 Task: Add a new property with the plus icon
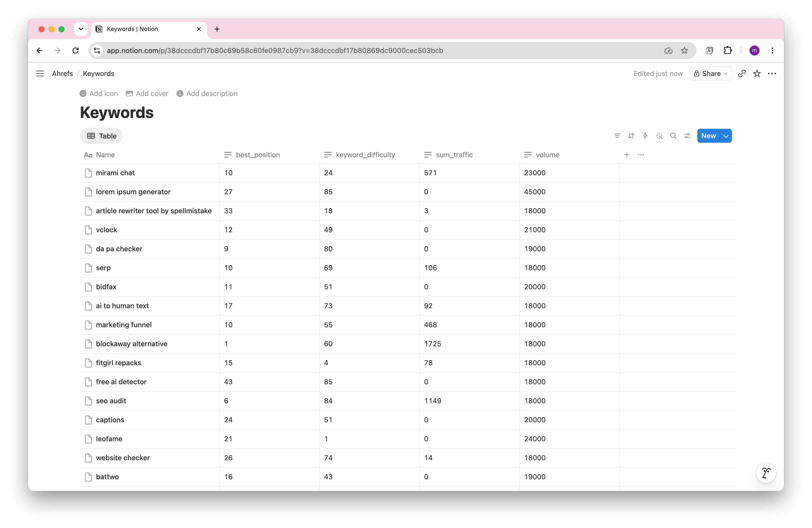627,155
